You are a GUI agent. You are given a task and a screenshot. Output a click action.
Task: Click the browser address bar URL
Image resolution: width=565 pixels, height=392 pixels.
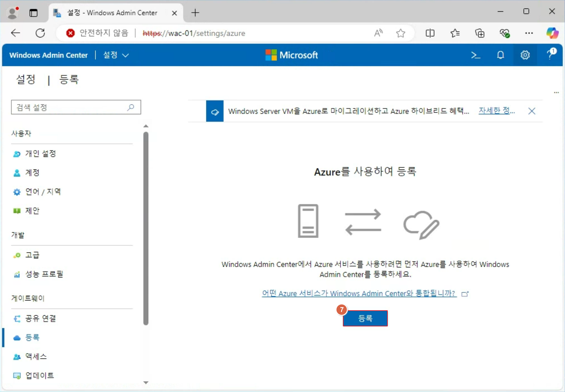point(194,33)
